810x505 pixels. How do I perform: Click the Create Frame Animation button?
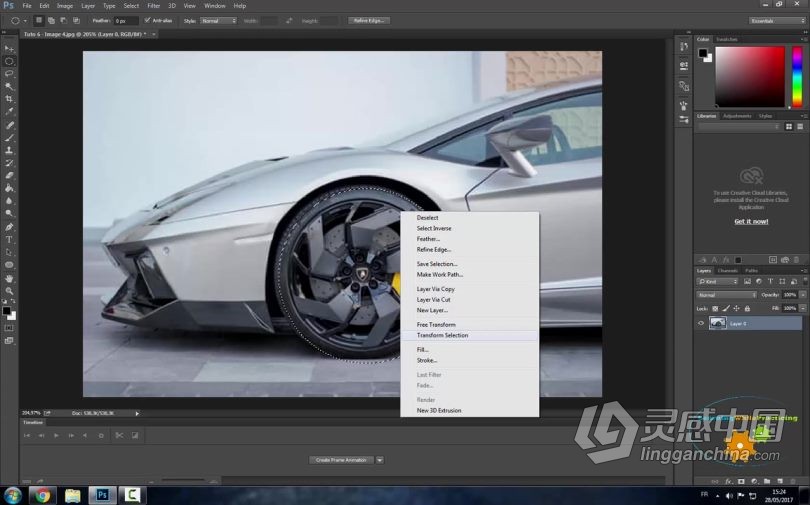click(341, 460)
